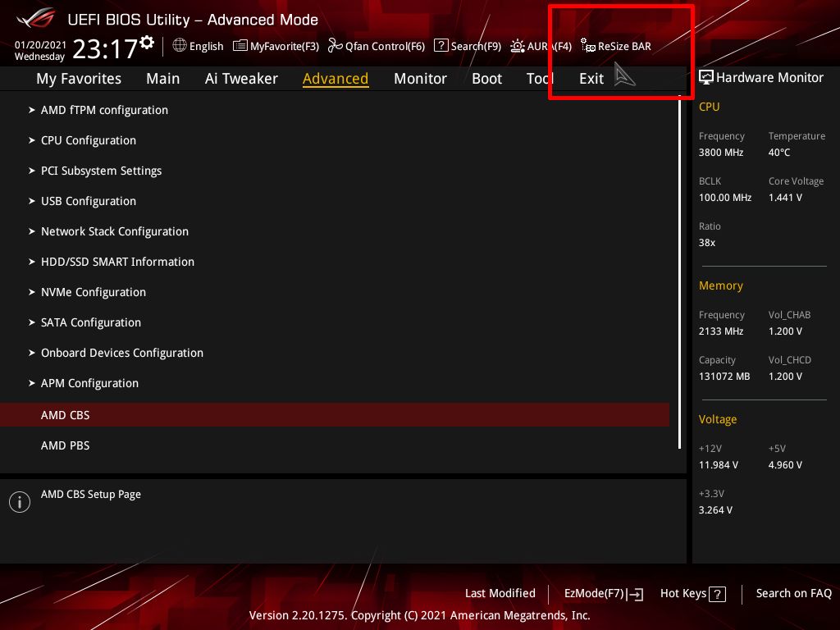Viewport: 840px width, 630px height.
Task: Open the AURA(F4) lighting icon
Action: pos(518,46)
